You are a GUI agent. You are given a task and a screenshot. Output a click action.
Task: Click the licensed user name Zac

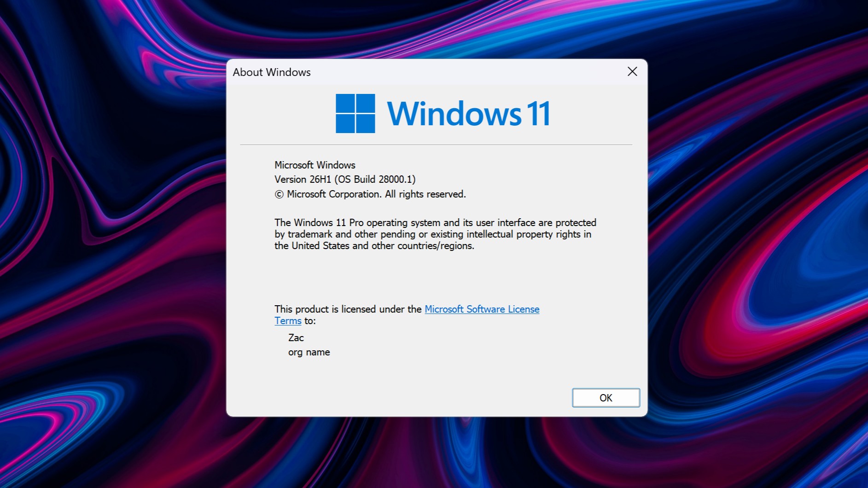[297, 337]
